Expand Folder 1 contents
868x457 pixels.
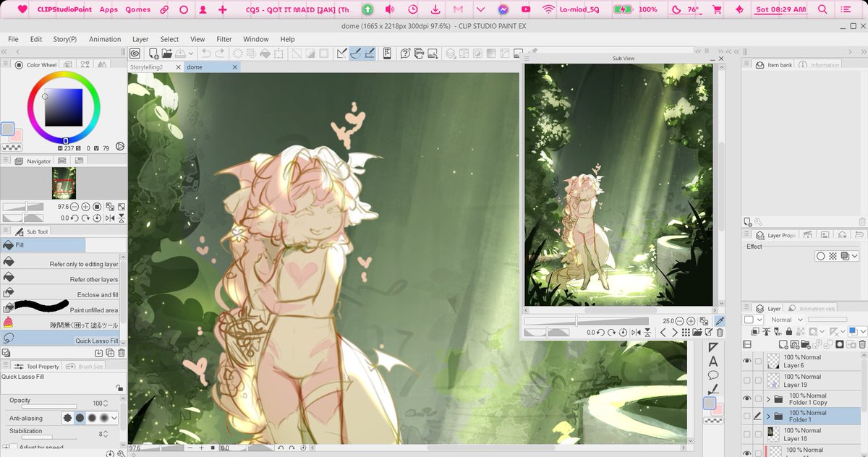pyautogui.click(x=768, y=417)
